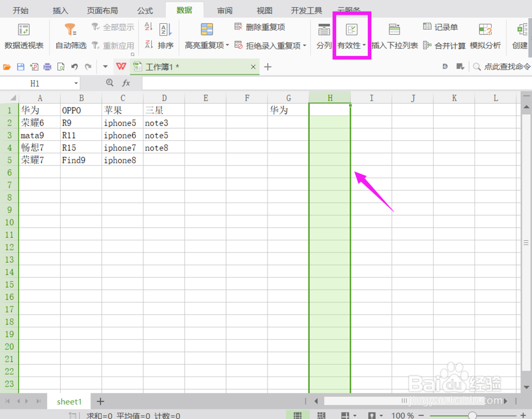Switch to page break preview view
532x419 pixels.
(x=321, y=415)
